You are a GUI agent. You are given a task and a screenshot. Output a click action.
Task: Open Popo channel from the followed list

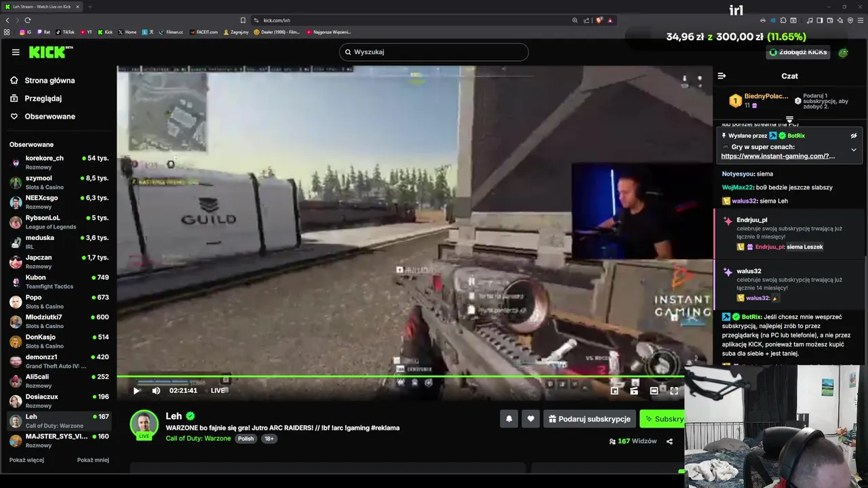[58, 301]
